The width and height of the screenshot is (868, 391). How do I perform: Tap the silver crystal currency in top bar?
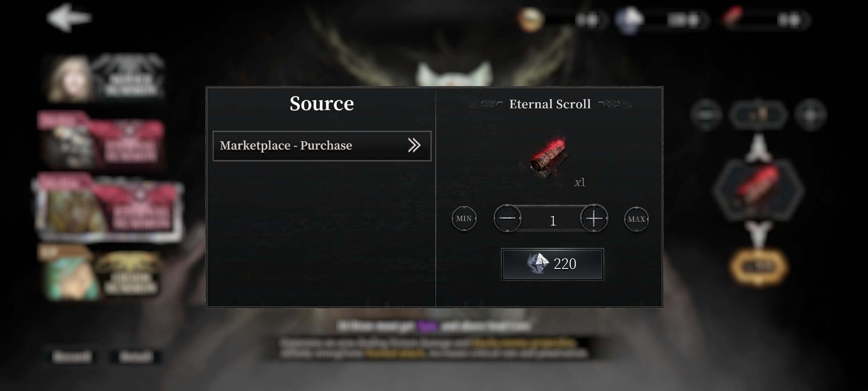[x=629, y=20]
